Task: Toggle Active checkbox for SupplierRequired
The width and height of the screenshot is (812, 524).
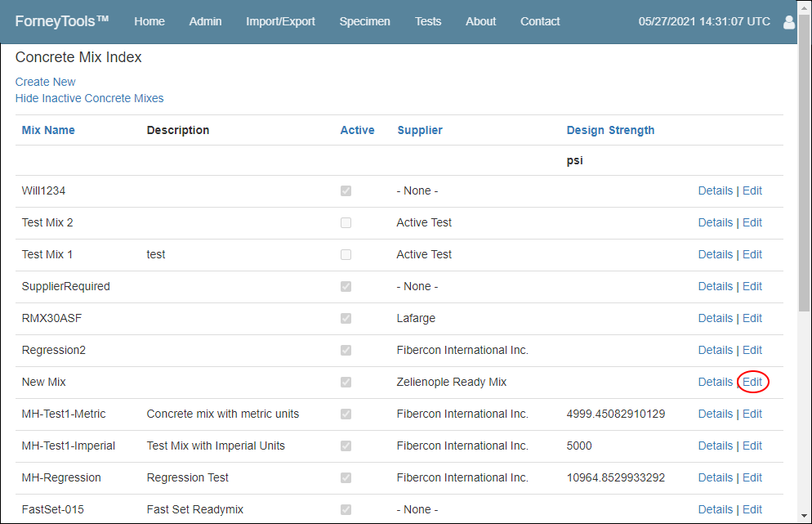Action: (x=346, y=287)
